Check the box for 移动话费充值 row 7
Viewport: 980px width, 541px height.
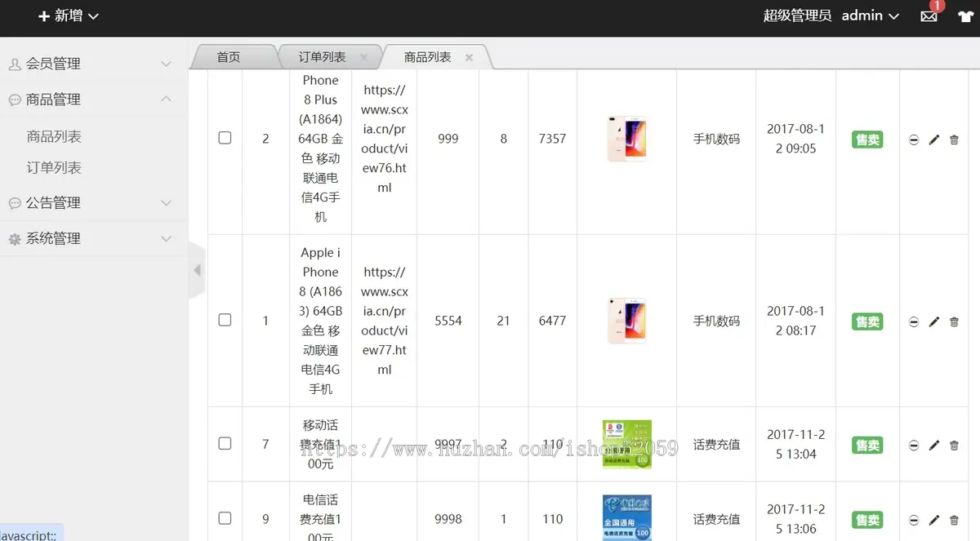tap(225, 443)
